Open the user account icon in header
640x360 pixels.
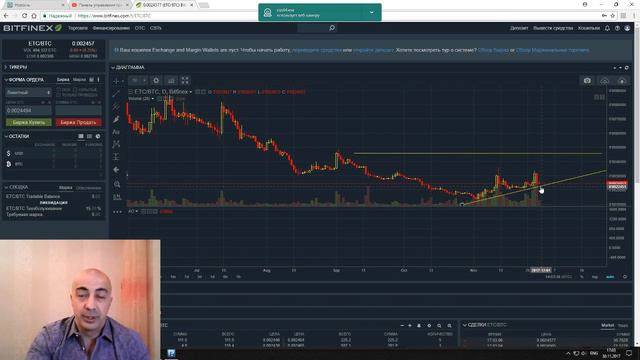click(627, 28)
